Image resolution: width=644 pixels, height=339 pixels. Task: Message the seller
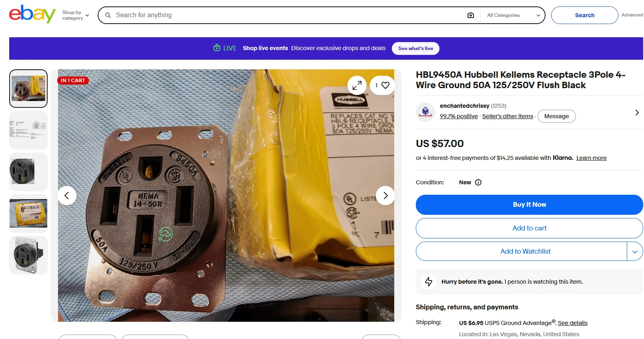click(x=556, y=116)
